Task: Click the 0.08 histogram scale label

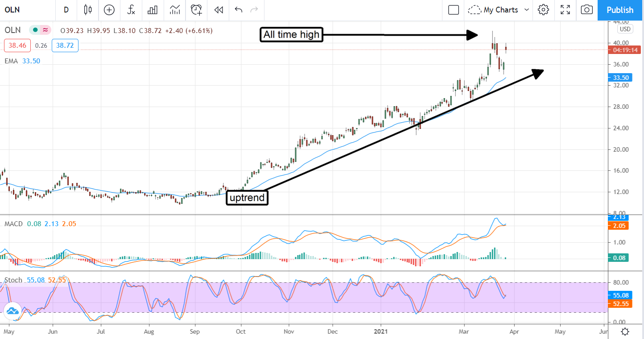Action: [618, 257]
